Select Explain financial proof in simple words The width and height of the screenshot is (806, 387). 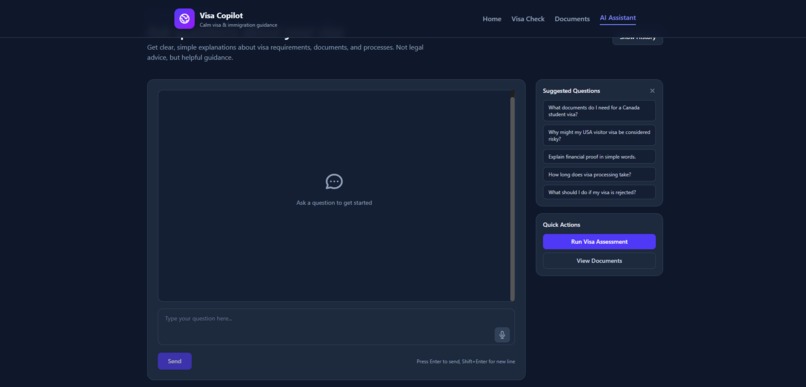[x=599, y=157]
